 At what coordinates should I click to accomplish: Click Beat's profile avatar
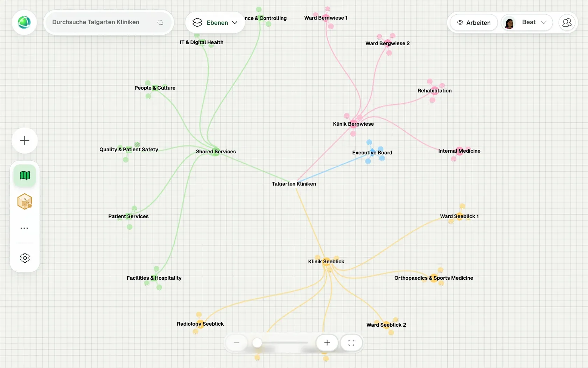tap(510, 23)
